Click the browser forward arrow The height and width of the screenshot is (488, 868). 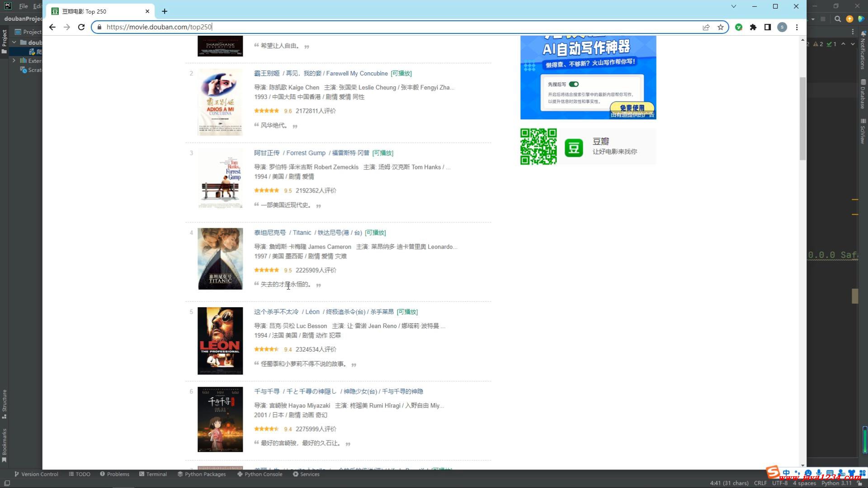(x=67, y=27)
